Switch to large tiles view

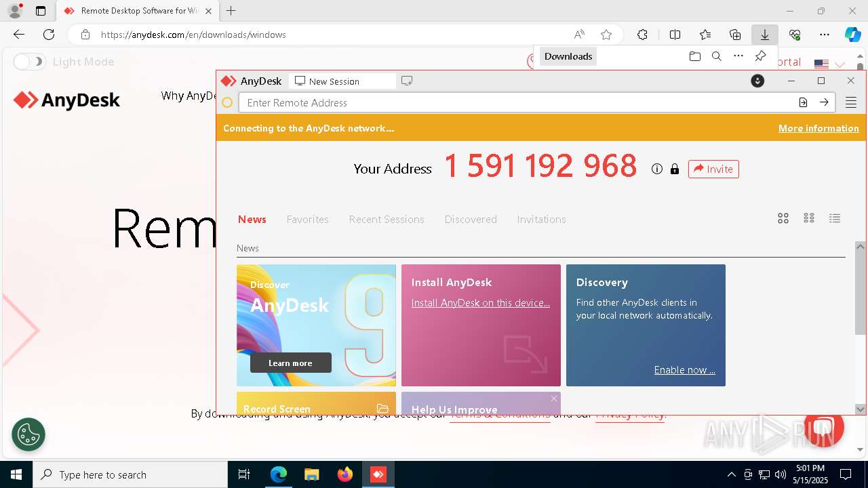point(783,218)
